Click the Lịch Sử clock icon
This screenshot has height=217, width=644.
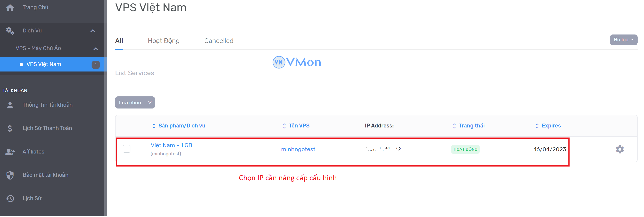[x=10, y=198]
